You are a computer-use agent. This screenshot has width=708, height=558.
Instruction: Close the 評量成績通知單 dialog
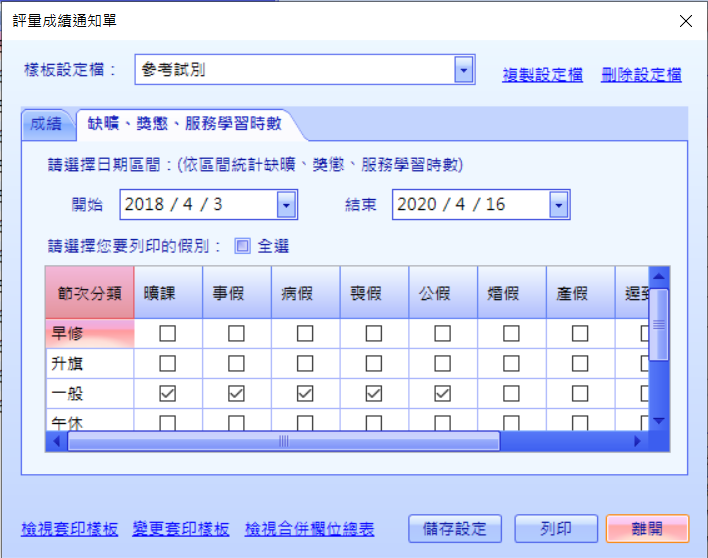(x=686, y=21)
